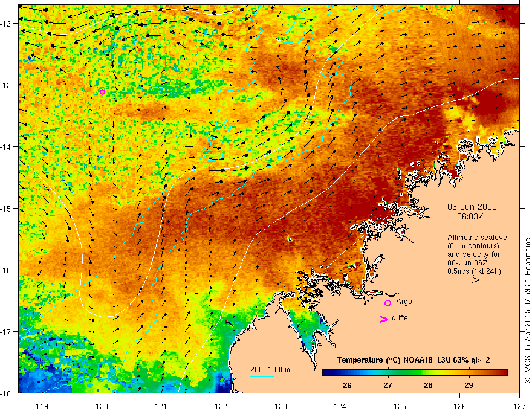
Task: Click latitude axis label -15
Action: pyautogui.click(x=7, y=208)
